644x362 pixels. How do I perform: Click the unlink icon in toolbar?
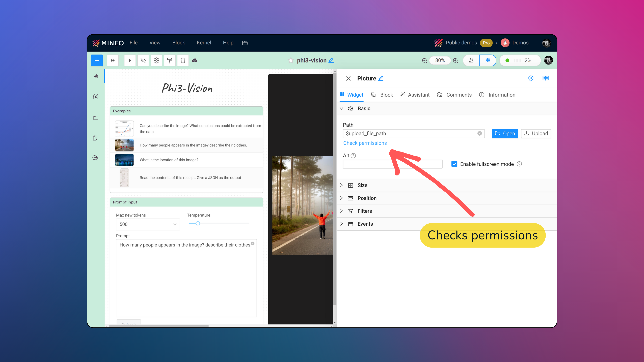click(143, 61)
